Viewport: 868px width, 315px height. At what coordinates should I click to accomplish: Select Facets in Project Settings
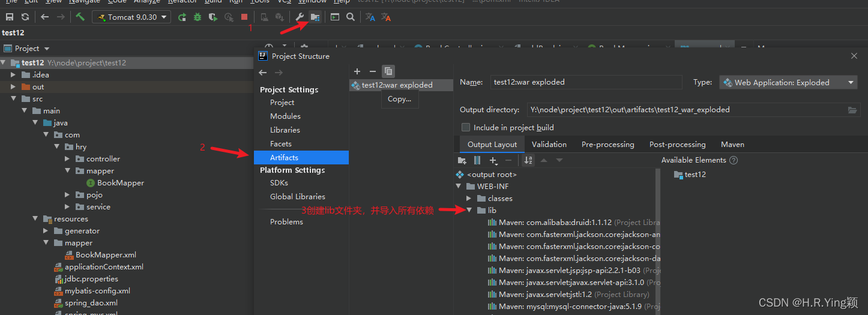point(280,144)
